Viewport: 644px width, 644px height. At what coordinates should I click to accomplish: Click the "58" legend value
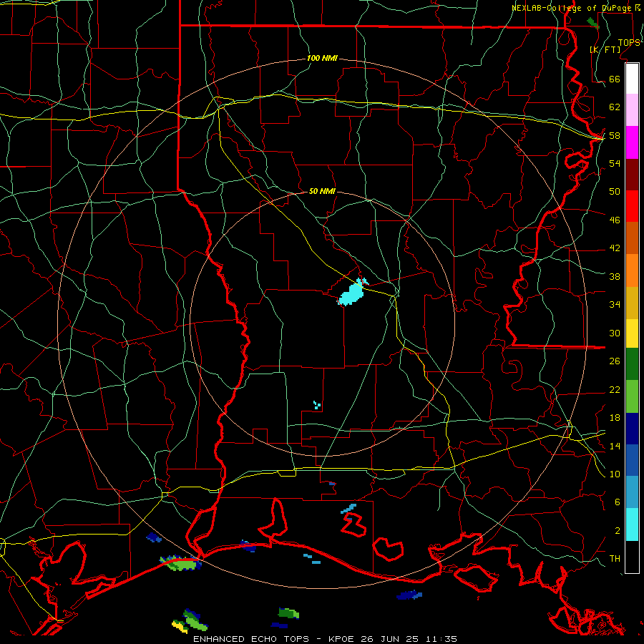(615, 135)
